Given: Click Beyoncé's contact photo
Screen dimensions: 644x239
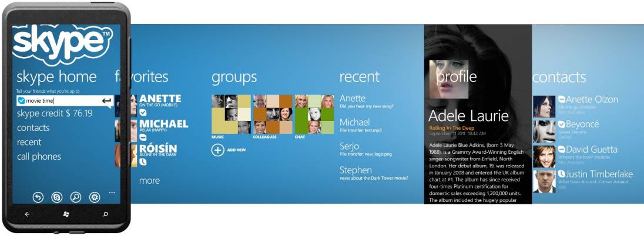Looking at the screenshot, I should tap(544, 132).
